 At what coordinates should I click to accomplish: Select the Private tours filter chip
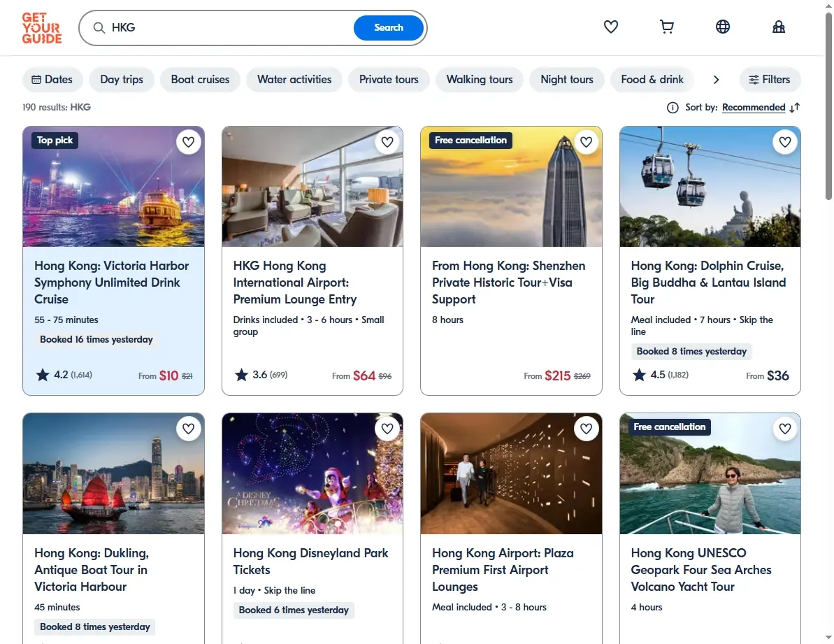click(389, 80)
